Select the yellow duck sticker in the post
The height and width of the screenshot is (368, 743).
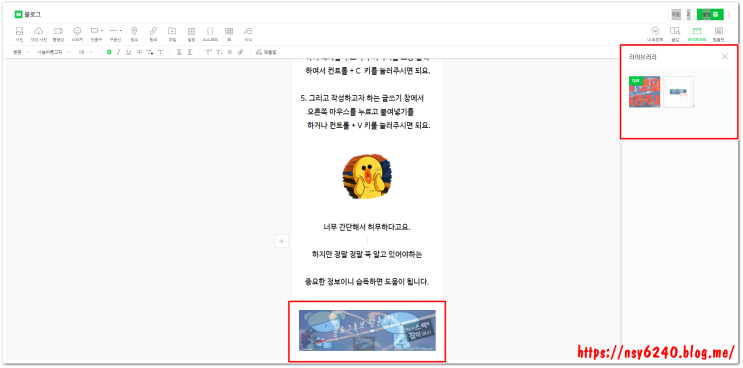click(x=368, y=176)
